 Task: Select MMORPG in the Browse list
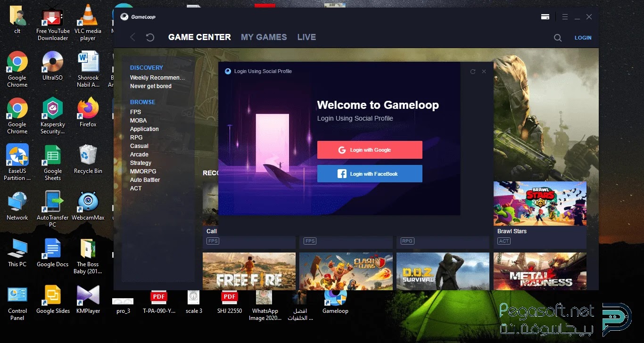point(143,171)
